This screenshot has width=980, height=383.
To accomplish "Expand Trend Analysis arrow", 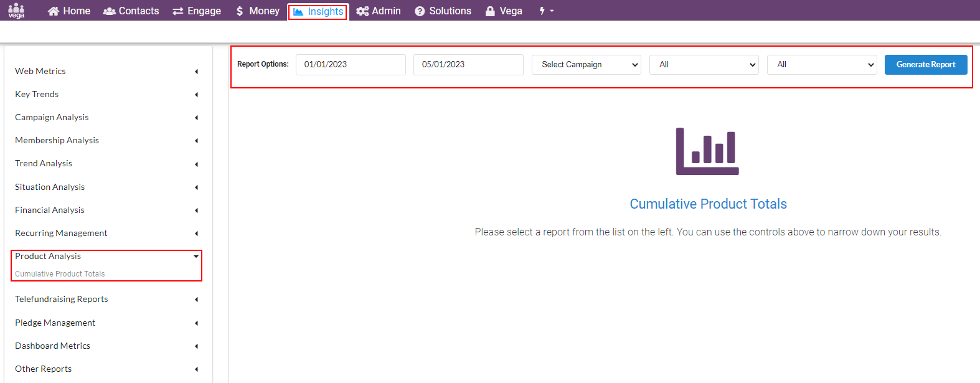I will (x=196, y=164).
